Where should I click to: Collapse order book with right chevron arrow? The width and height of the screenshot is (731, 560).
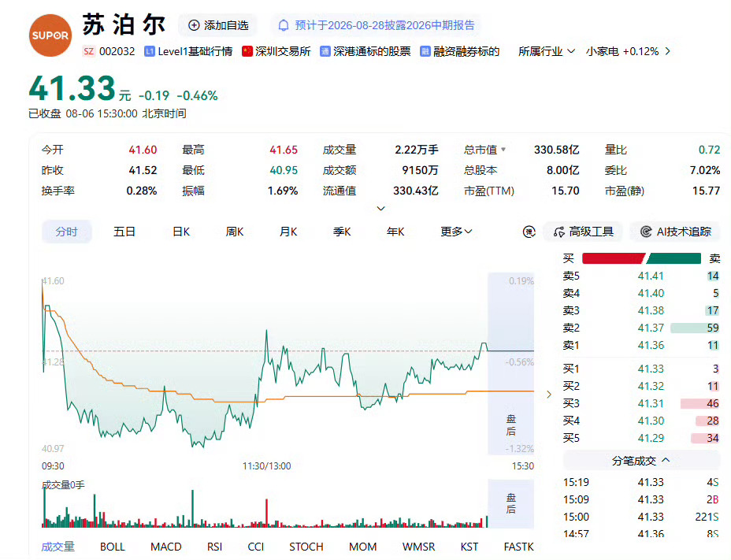pos(549,395)
